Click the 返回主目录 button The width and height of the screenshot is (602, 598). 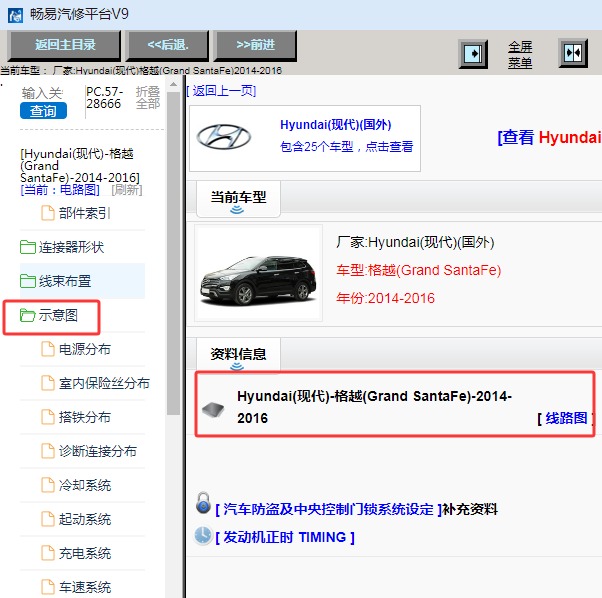65,45
